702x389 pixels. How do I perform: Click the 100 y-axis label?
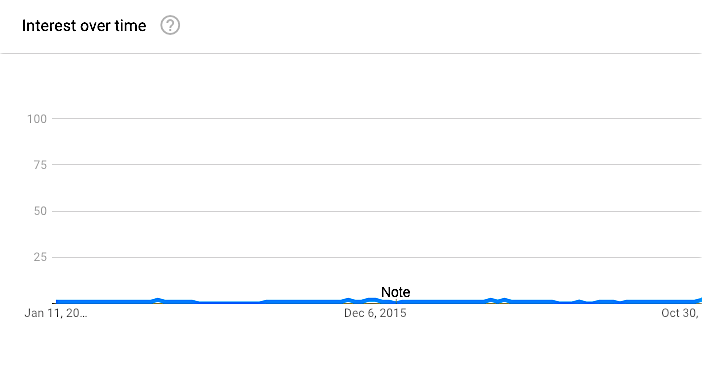37,119
